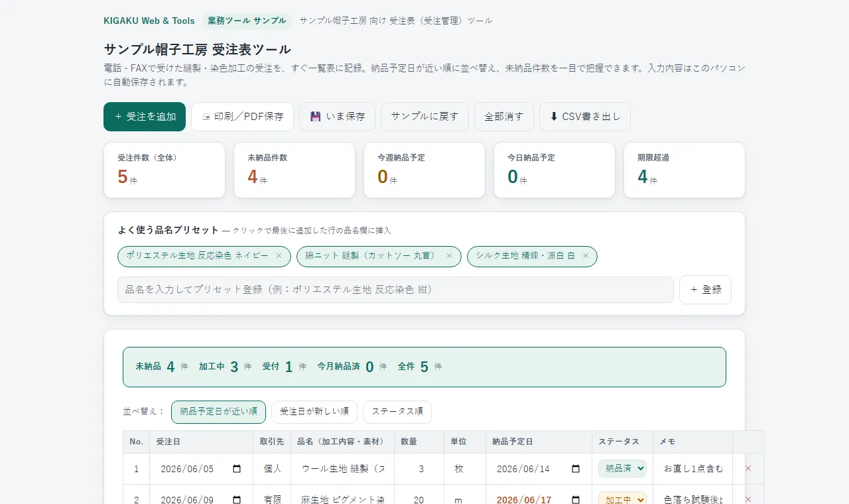849x504 pixels.
Task: Insert preset 綿ニット 縫製（カットソー 丸首）
Action: click(371, 256)
